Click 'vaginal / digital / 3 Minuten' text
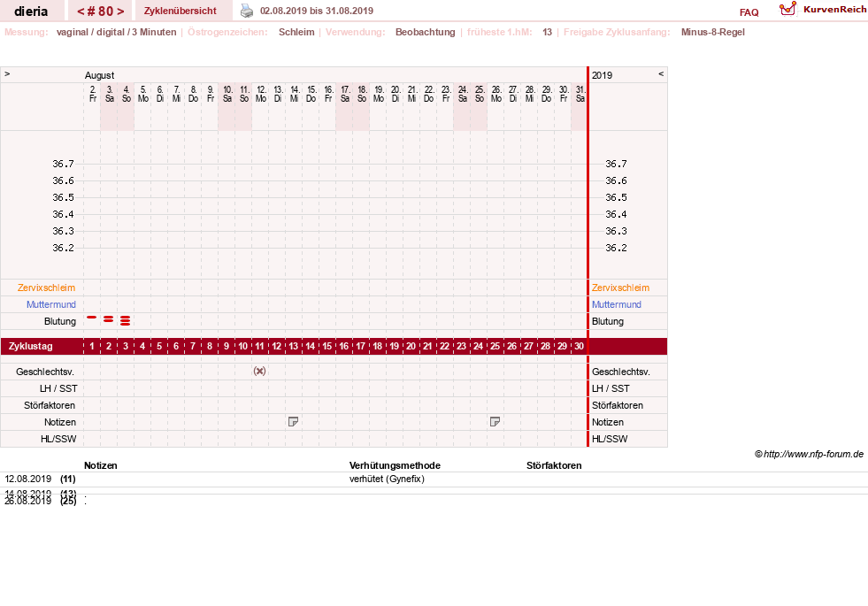 pyautogui.click(x=116, y=32)
